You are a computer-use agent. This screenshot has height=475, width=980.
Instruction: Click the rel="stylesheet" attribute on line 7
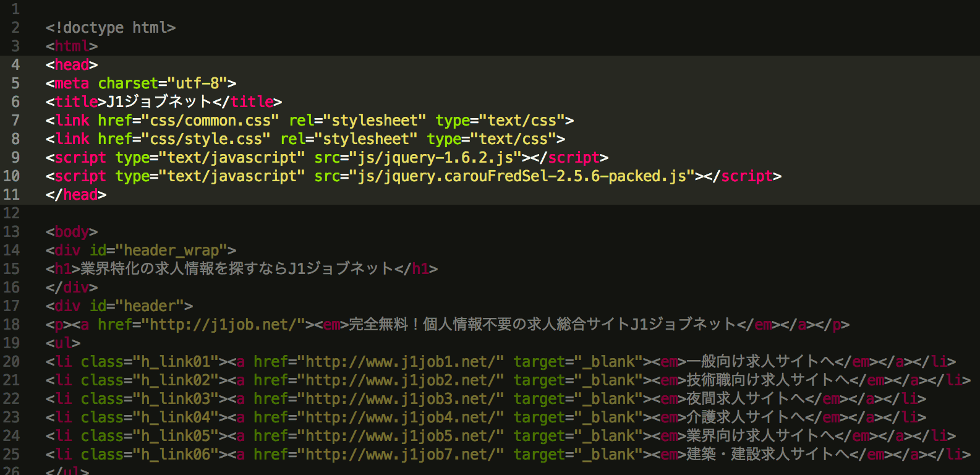click(x=357, y=121)
